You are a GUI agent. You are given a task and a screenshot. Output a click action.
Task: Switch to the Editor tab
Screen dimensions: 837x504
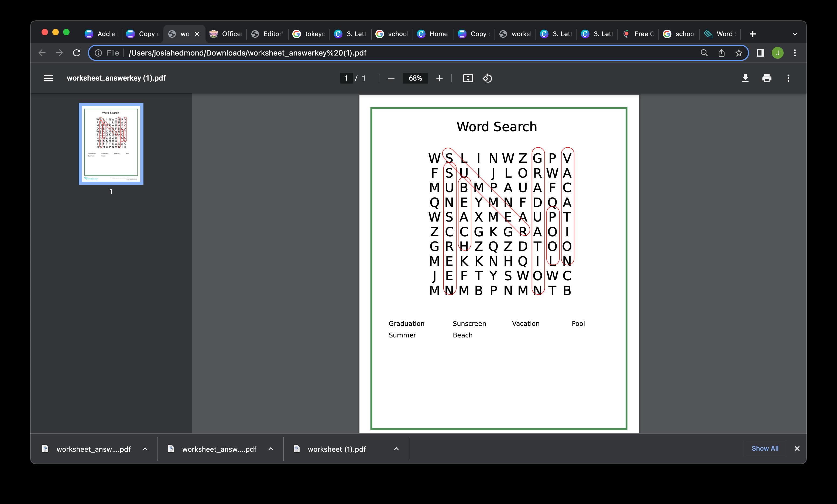[x=268, y=34]
